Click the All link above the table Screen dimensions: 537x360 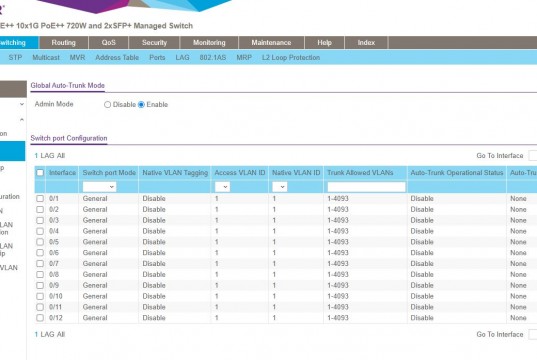click(x=61, y=156)
